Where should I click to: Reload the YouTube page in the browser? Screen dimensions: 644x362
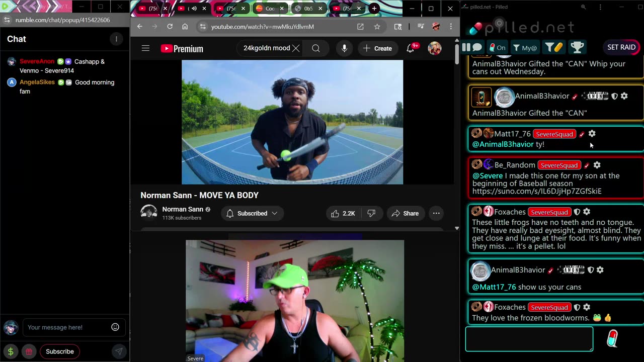[170, 27]
